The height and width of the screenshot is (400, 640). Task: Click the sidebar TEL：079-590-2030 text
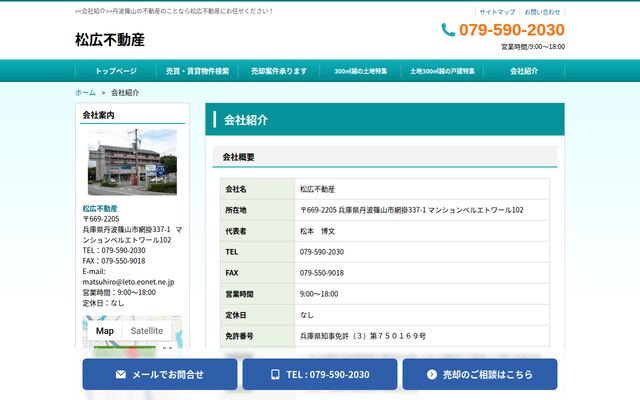click(114, 250)
